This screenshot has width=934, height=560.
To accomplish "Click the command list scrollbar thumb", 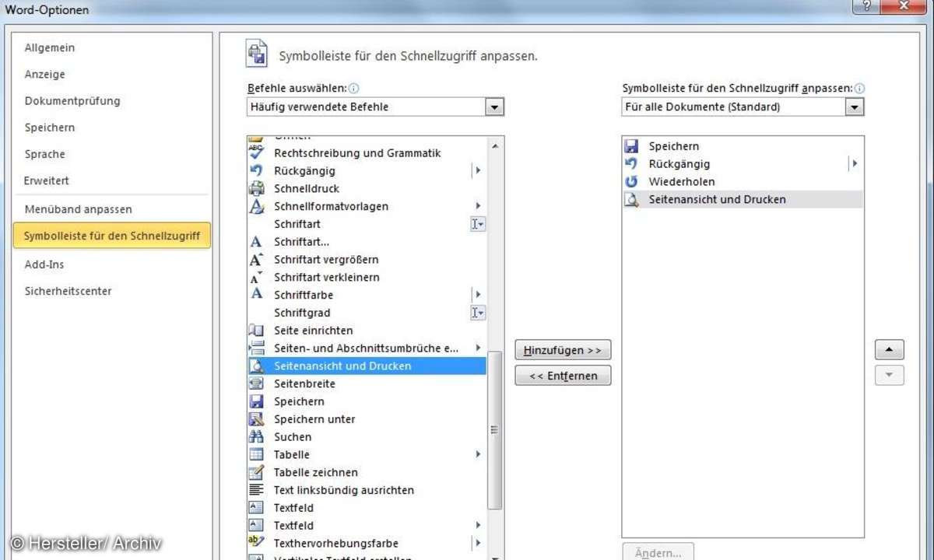I will 494,429.
